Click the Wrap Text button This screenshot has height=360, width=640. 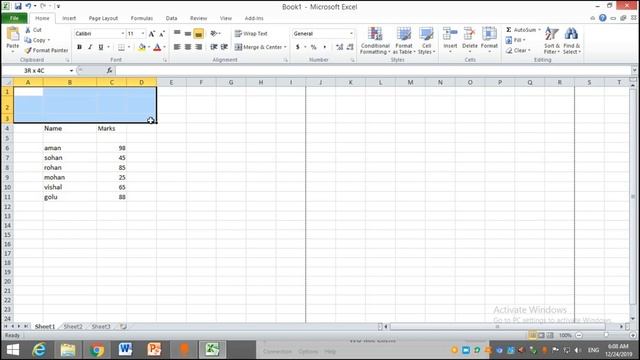coord(251,33)
